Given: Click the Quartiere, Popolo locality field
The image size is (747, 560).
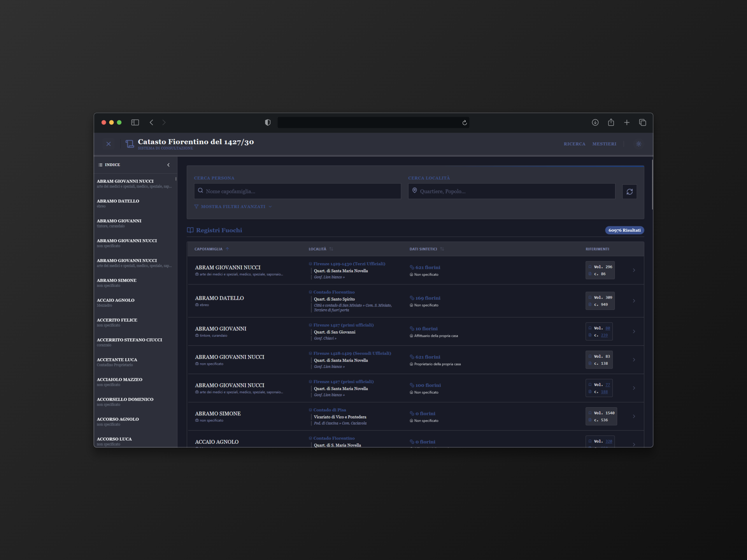Looking at the screenshot, I should (512, 191).
